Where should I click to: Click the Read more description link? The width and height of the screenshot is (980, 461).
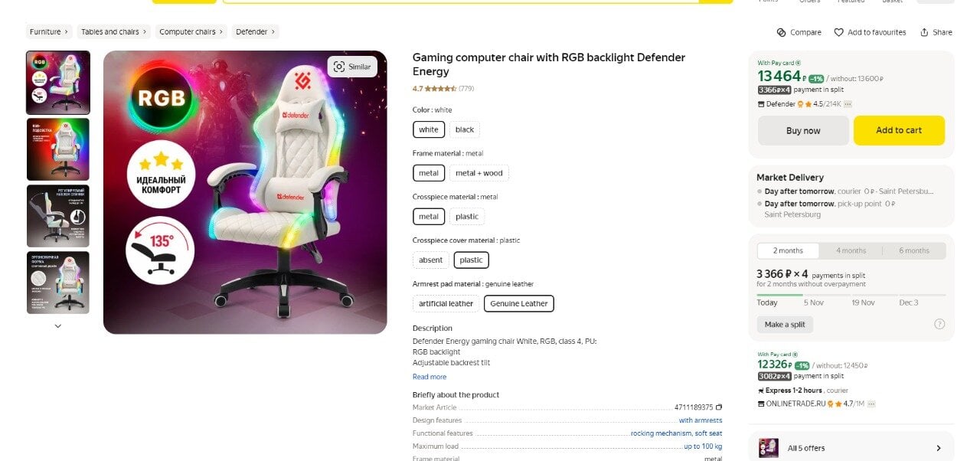point(430,377)
